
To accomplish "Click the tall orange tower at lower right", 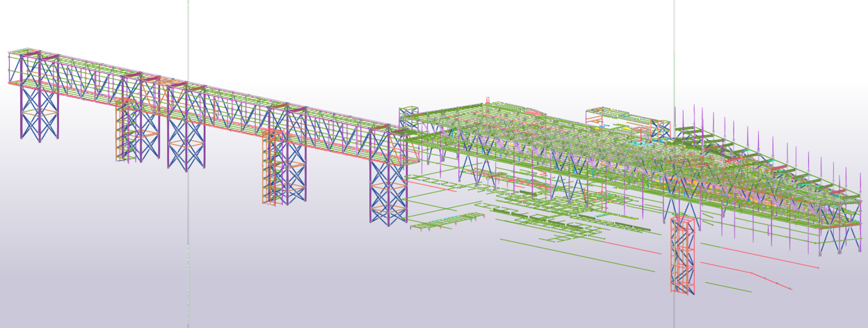I will click(x=682, y=255).
